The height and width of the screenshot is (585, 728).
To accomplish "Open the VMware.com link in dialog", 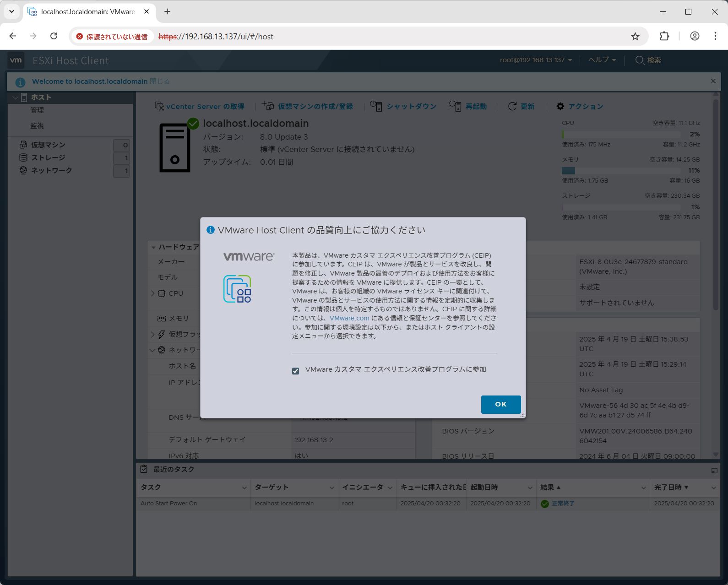I will point(349,318).
